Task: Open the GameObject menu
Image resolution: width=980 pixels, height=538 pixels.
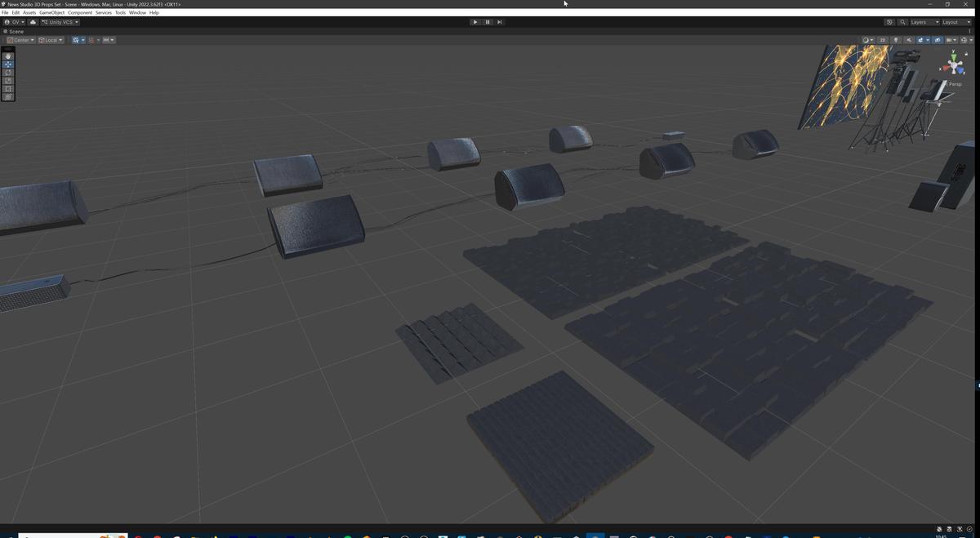Action: tap(52, 13)
